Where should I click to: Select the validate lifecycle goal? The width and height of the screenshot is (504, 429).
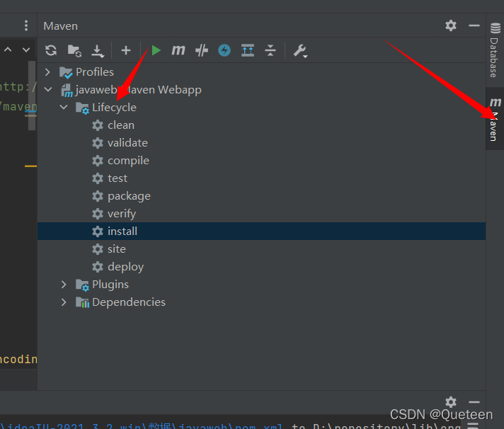click(x=120, y=143)
